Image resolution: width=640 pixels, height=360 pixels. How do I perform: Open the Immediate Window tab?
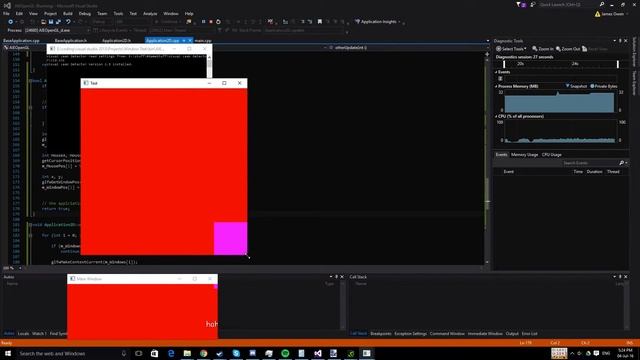pyautogui.click(x=485, y=333)
